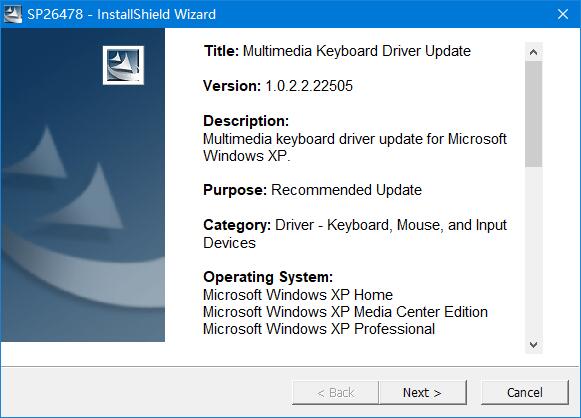Click the Category heading text
Screen dimensions: 581x418
tap(237, 225)
